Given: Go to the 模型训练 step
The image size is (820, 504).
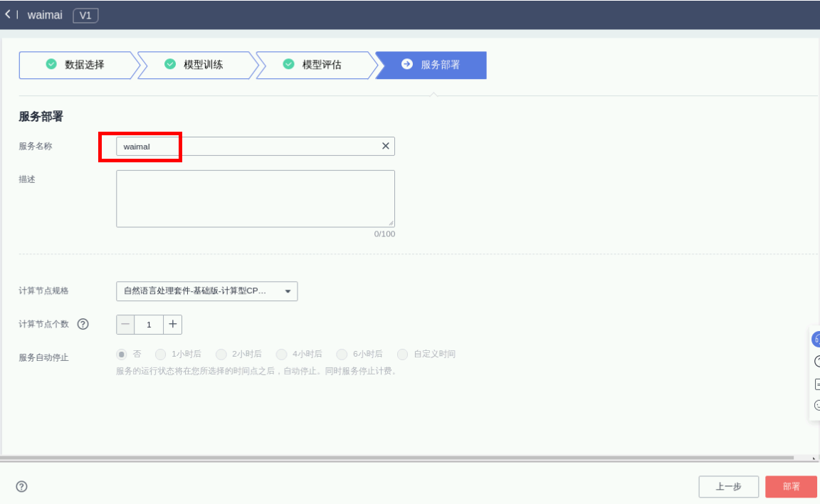Looking at the screenshot, I should pos(195,65).
